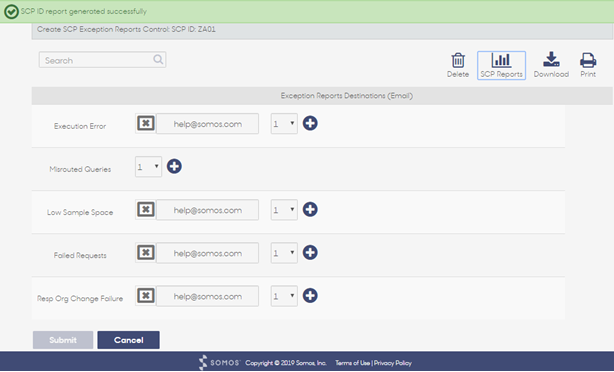Remove Failed Requests email with X box
The height and width of the screenshot is (372, 614).
click(146, 253)
